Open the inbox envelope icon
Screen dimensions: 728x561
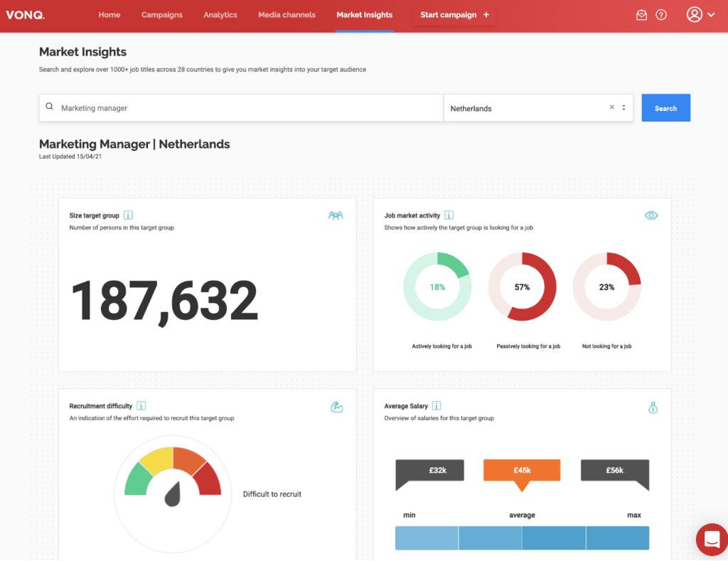[x=641, y=15]
